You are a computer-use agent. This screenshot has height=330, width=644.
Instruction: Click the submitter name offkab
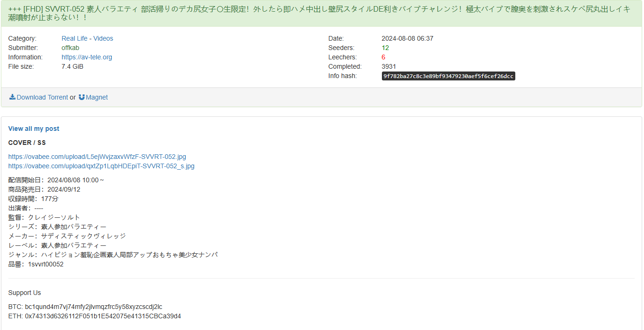[70, 48]
